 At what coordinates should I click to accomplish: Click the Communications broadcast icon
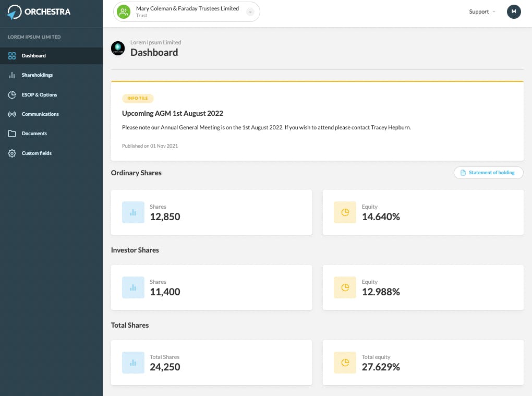(x=12, y=114)
